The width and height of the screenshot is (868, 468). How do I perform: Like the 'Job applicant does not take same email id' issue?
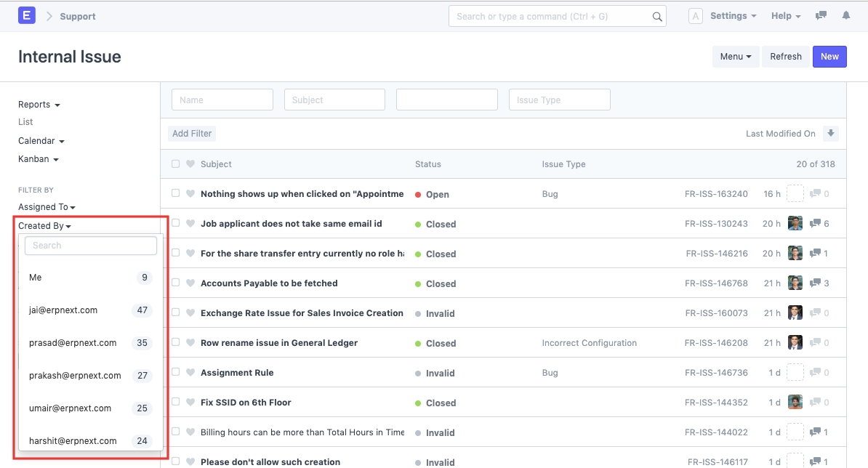click(190, 224)
